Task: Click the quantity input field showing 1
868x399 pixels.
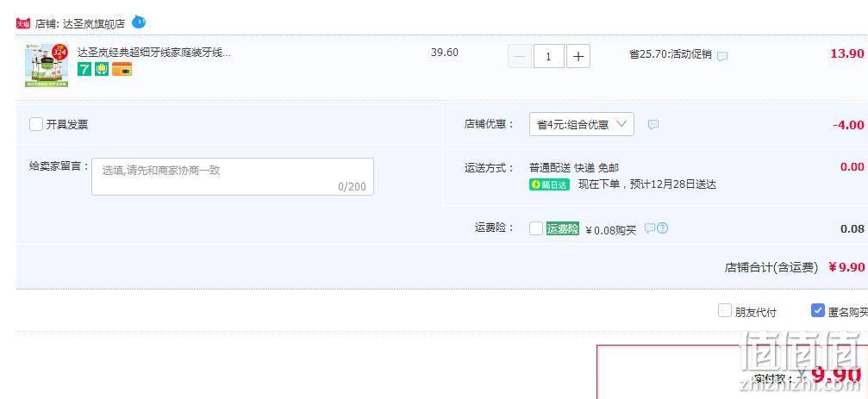Action: (x=548, y=57)
